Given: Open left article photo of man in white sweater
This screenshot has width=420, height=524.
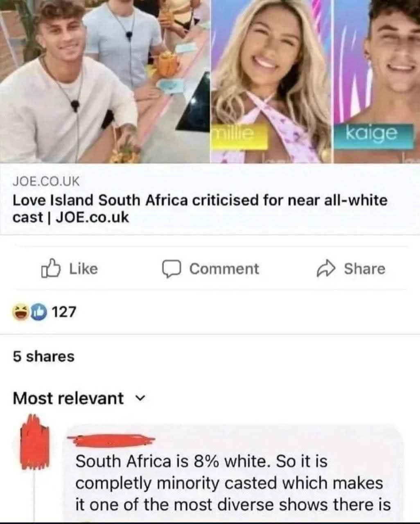Looking at the screenshot, I should point(105,81).
